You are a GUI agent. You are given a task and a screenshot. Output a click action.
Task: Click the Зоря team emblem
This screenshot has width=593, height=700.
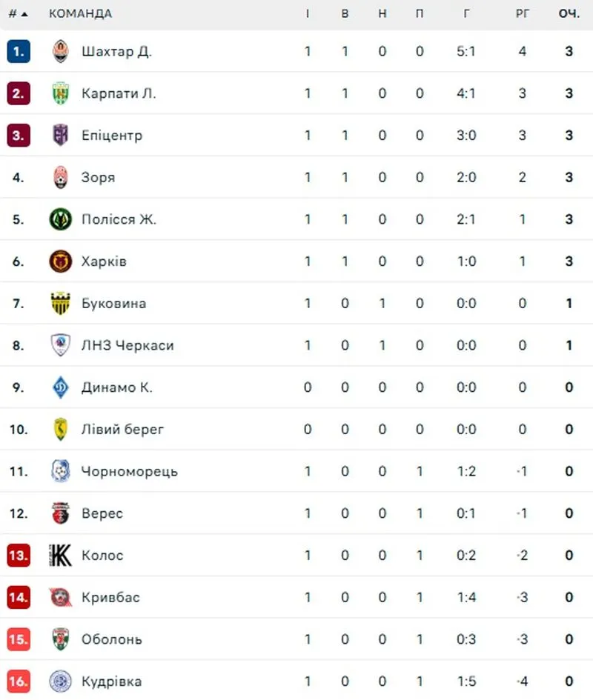[60, 177]
